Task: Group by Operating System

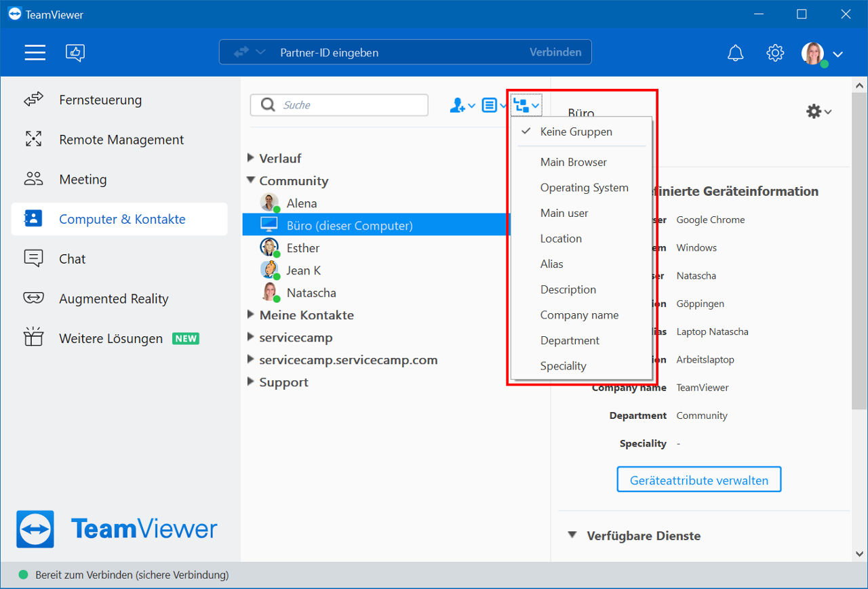Action: 581,188
